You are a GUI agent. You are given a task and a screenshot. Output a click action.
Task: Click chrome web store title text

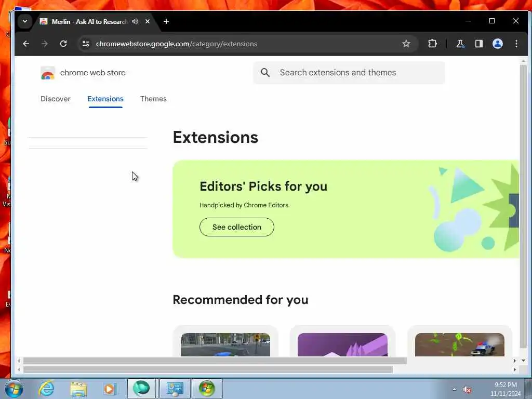[92, 73]
